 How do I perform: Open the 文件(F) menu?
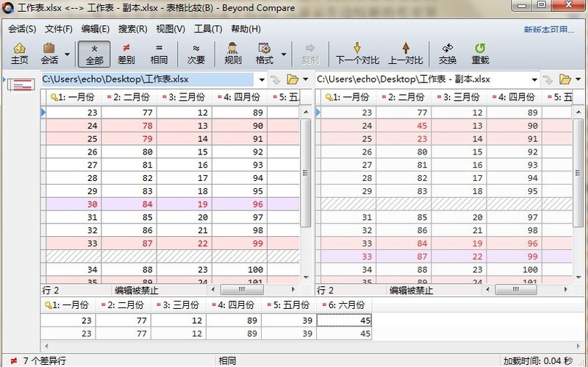pos(59,29)
